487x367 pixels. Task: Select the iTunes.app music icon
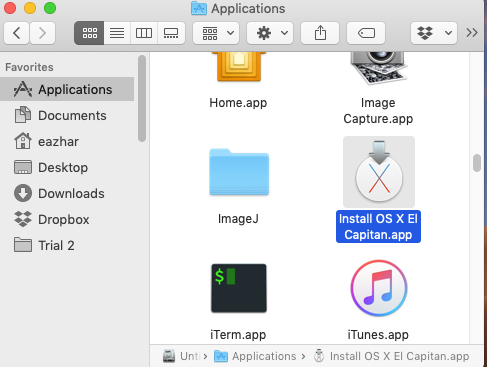pyautogui.click(x=379, y=288)
